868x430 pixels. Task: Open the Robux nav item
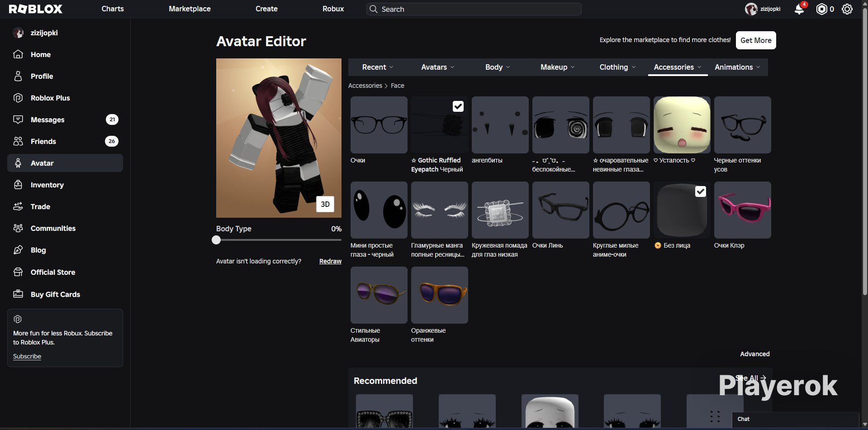point(333,9)
